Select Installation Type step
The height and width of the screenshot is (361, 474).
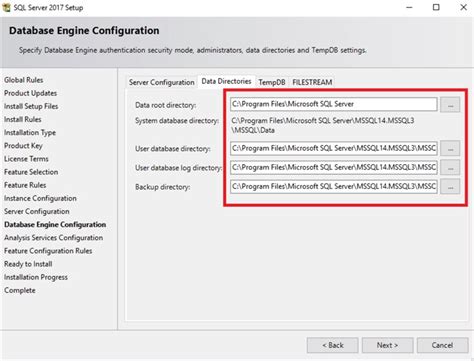pos(30,133)
